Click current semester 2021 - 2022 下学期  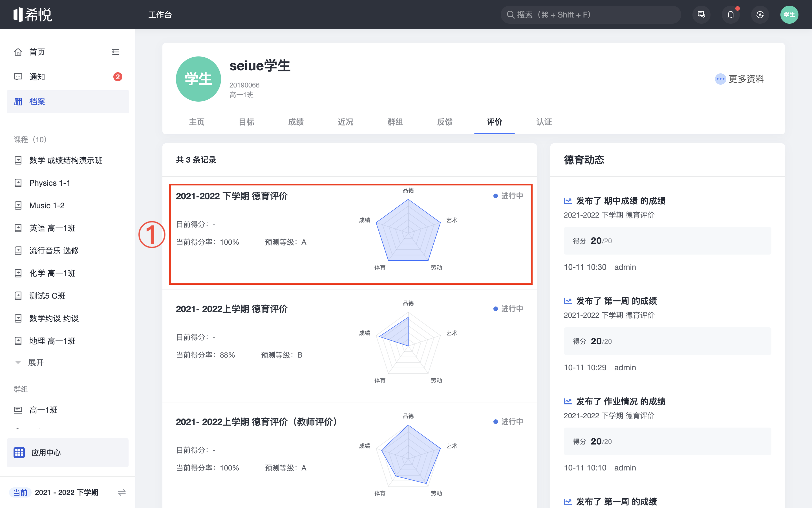(x=67, y=492)
